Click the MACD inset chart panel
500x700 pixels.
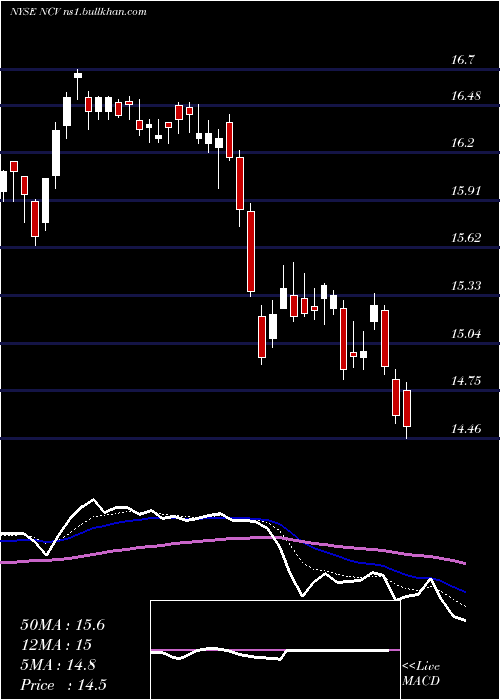tap(275, 650)
